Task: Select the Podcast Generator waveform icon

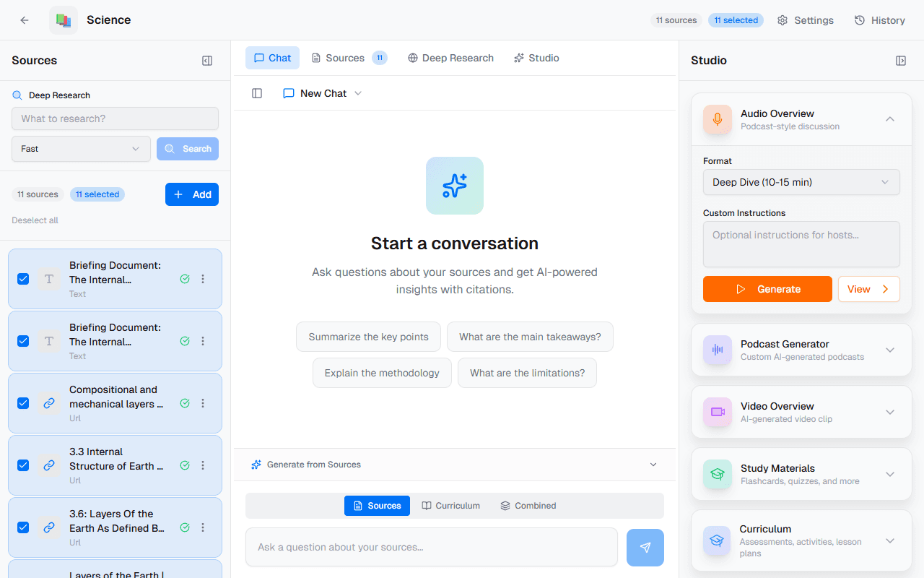Action: 717,350
